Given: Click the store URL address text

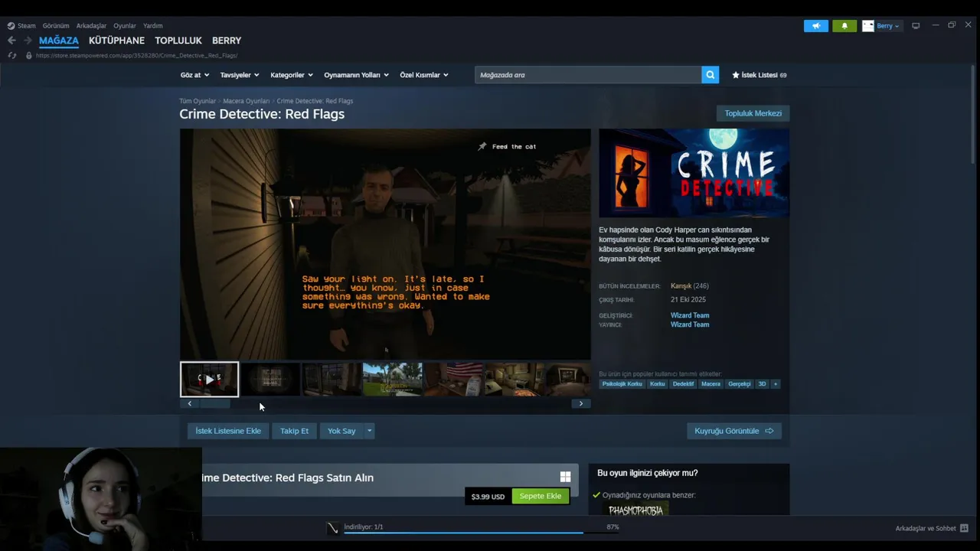Looking at the screenshot, I should pos(136,55).
